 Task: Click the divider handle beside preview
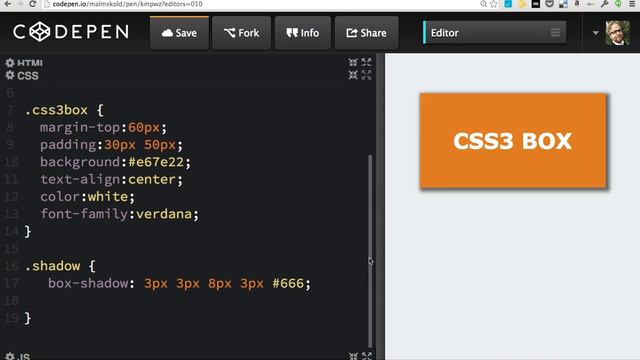380,207
